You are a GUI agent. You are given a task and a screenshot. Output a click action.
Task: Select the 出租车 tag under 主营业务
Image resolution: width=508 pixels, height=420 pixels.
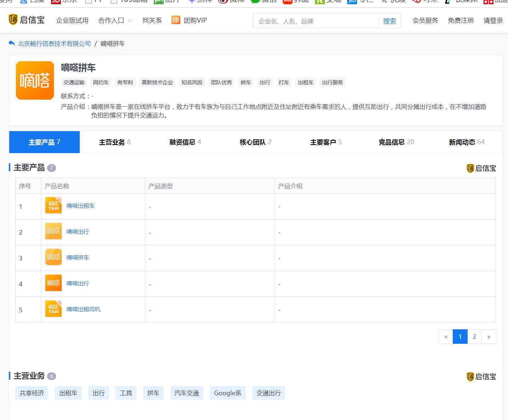(x=68, y=393)
